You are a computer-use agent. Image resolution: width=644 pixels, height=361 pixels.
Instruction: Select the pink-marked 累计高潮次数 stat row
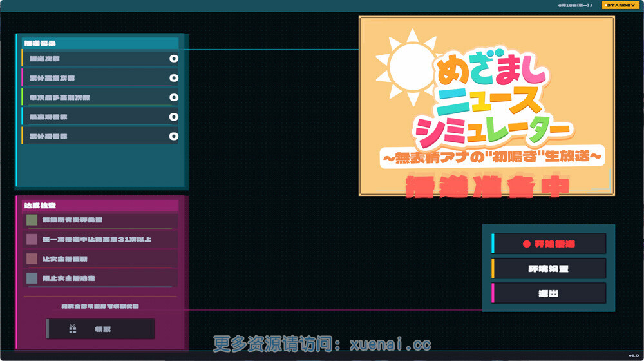(100, 78)
